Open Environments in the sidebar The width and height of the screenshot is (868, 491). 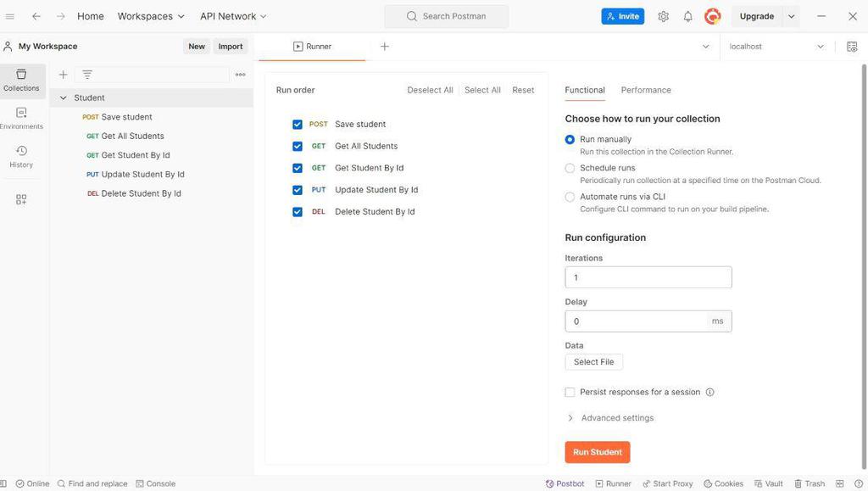[21, 118]
